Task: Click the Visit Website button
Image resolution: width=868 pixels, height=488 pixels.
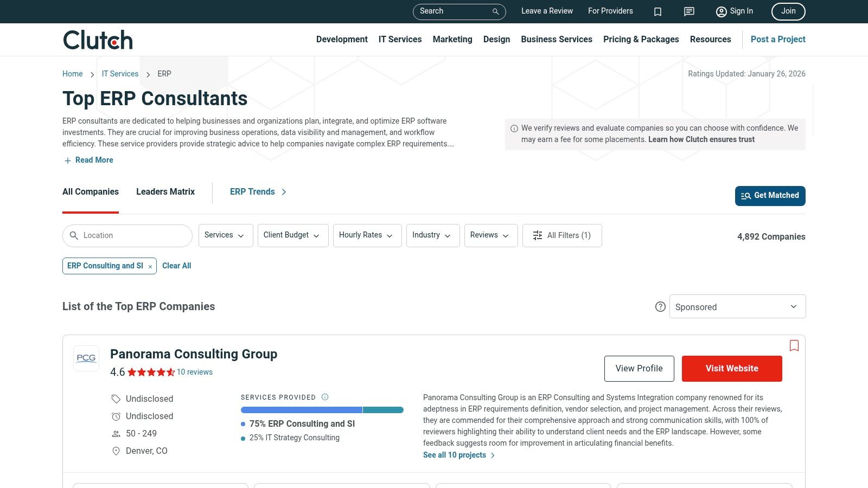Action: [731, 368]
